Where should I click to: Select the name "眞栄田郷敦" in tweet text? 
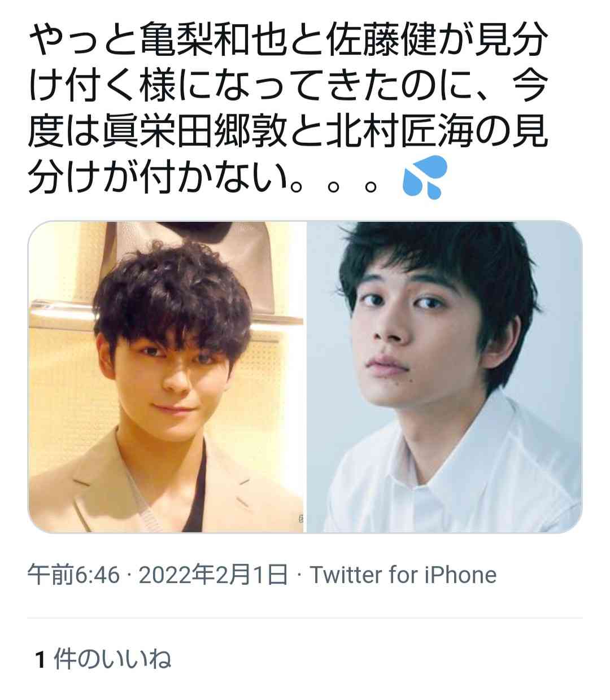(x=188, y=132)
